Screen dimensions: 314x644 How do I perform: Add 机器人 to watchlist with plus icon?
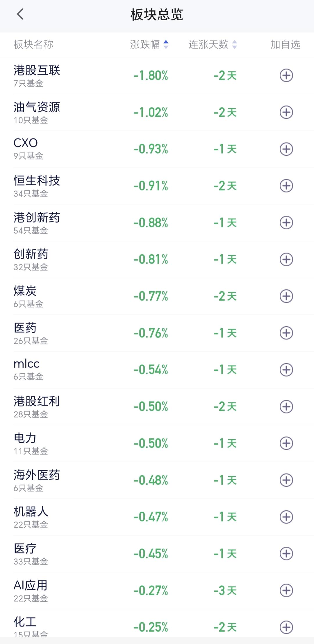pyautogui.click(x=286, y=517)
